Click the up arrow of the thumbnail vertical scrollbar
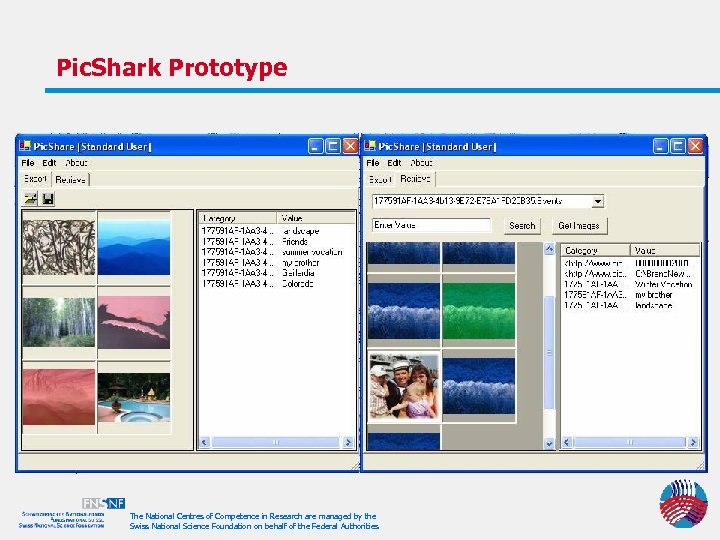Viewport: 720px width, 540px height. [x=549, y=249]
